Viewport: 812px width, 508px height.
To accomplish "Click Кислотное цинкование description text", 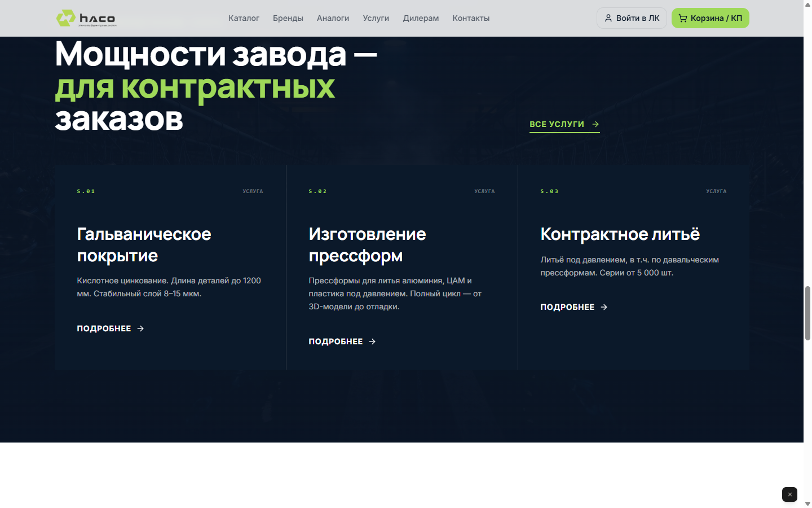I will tap(169, 287).
